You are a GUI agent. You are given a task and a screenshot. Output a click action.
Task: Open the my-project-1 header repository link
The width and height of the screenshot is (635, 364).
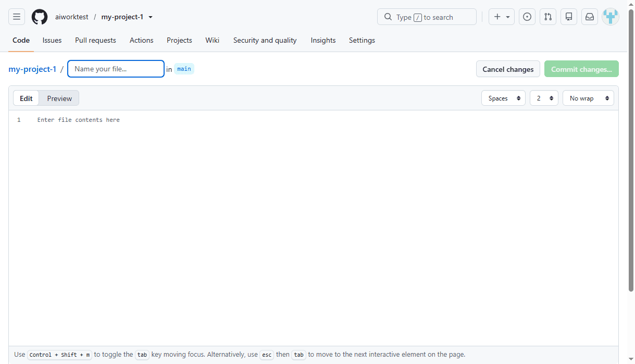tap(122, 17)
